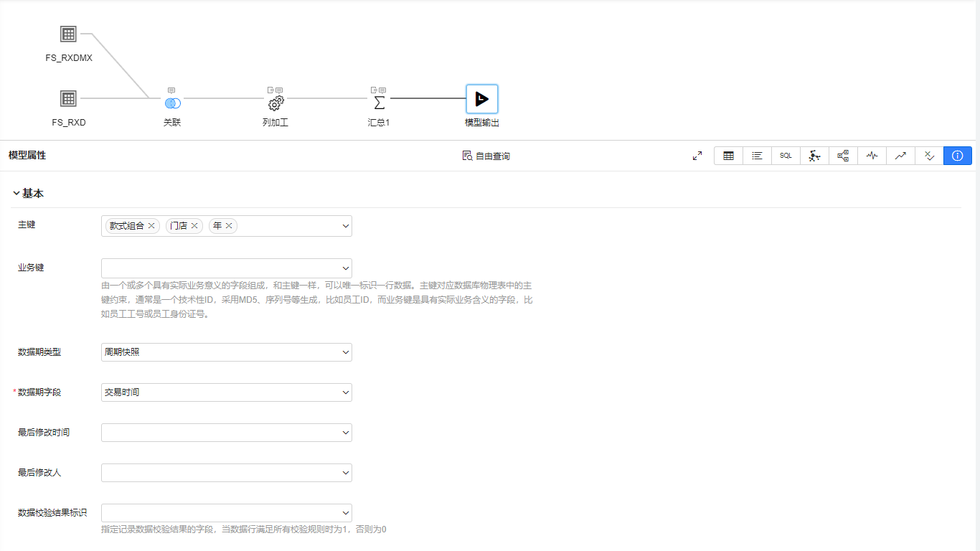Viewport: 980px width, 551px height.
Task: Open the pulse waveform icon view
Action: pyautogui.click(x=872, y=156)
